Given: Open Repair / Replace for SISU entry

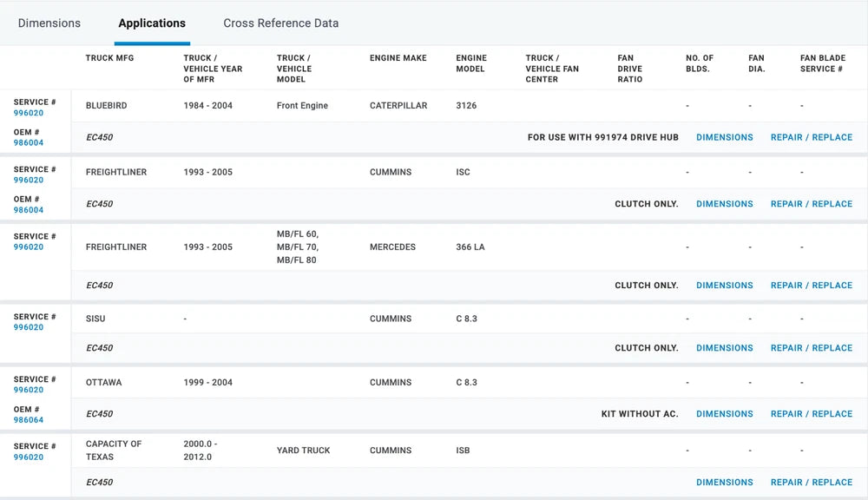Looking at the screenshot, I should point(811,348).
